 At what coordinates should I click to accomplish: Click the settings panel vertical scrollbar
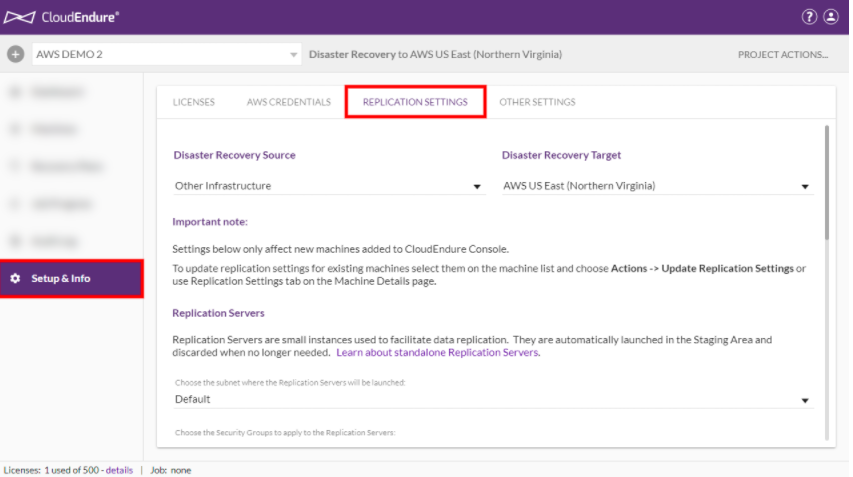pyautogui.click(x=827, y=182)
